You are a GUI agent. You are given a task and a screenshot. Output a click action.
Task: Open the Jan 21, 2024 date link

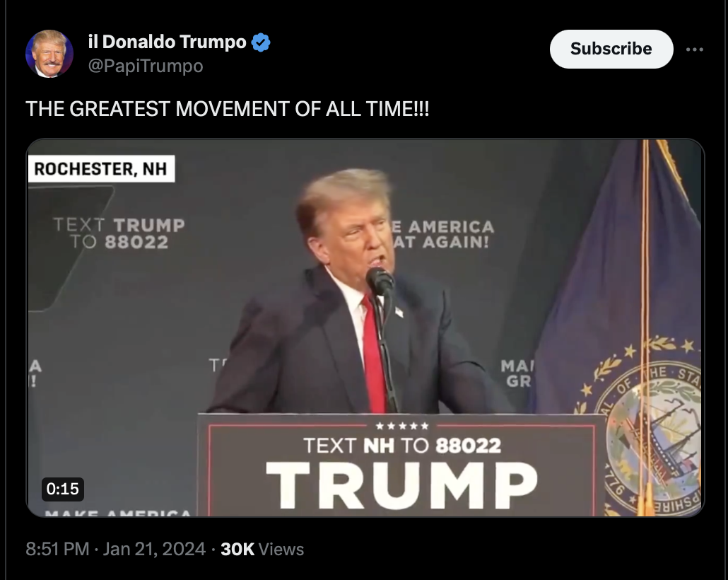(x=154, y=549)
